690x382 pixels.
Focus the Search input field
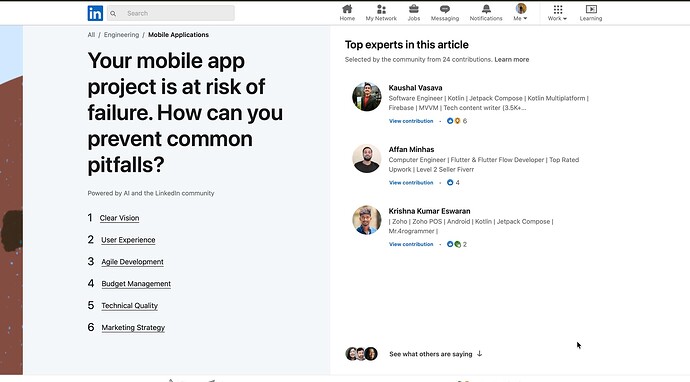coord(171,13)
